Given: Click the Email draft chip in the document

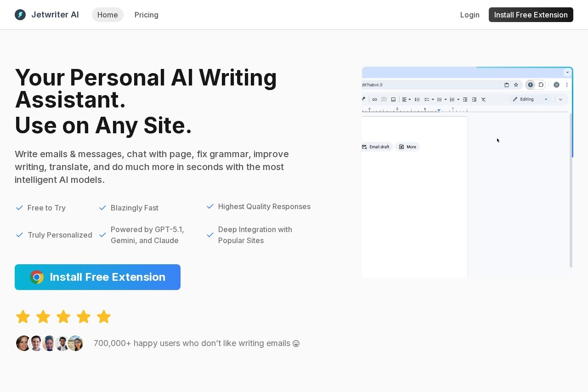Looking at the screenshot, I should tap(376, 147).
